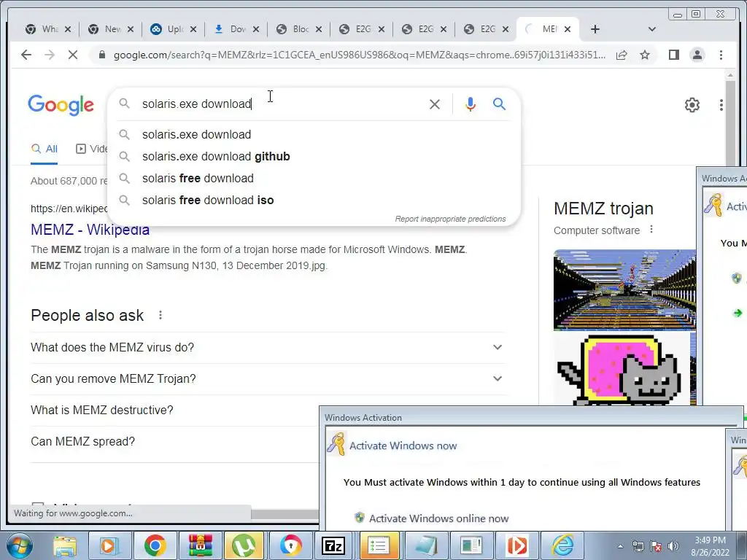Image resolution: width=747 pixels, height=560 pixels.
Task: Open the Chrome profile avatar
Action: click(697, 55)
